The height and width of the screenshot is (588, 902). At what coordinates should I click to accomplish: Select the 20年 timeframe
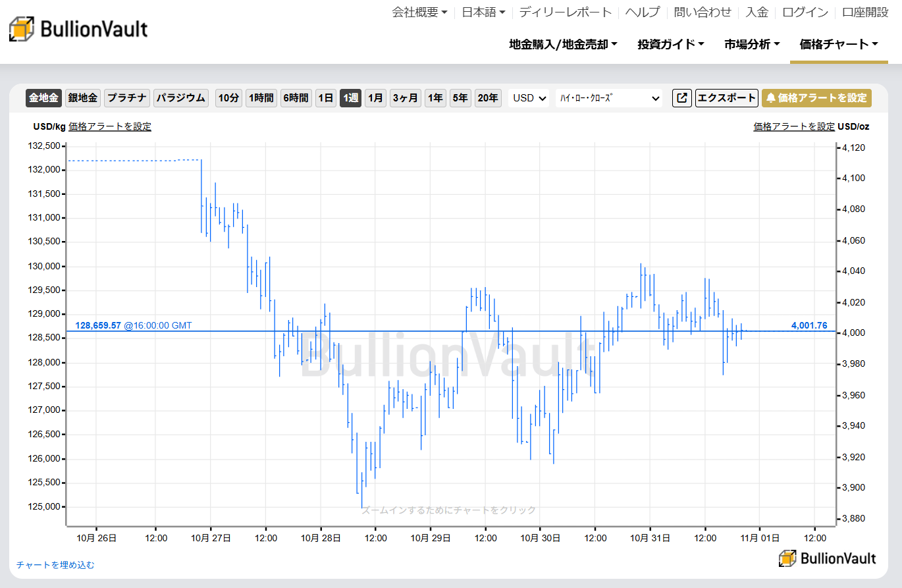pos(488,97)
